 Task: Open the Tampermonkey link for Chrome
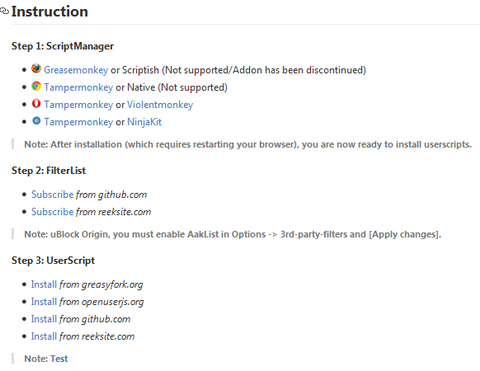pos(78,87)
